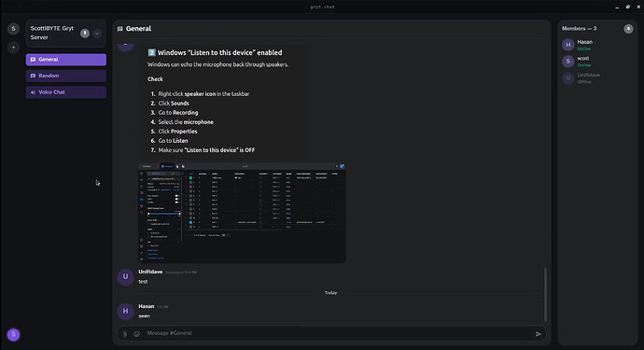Click the 'Check' subheading text

155,79
